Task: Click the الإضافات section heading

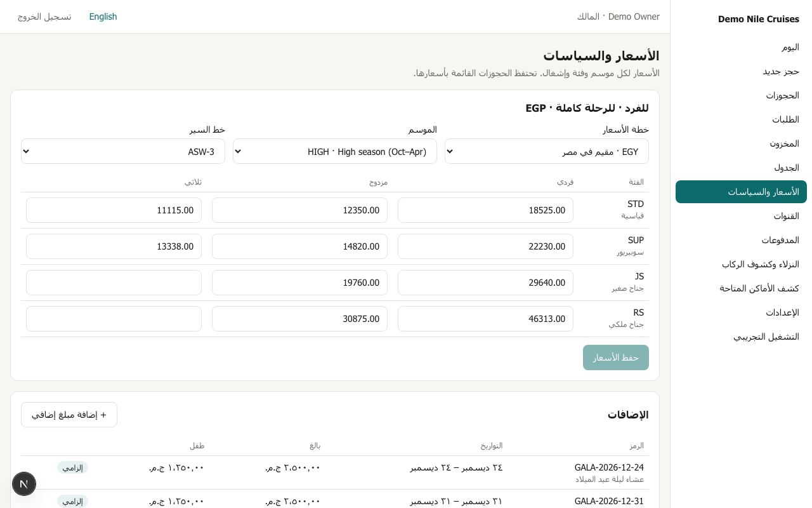Action: [628, 415]
